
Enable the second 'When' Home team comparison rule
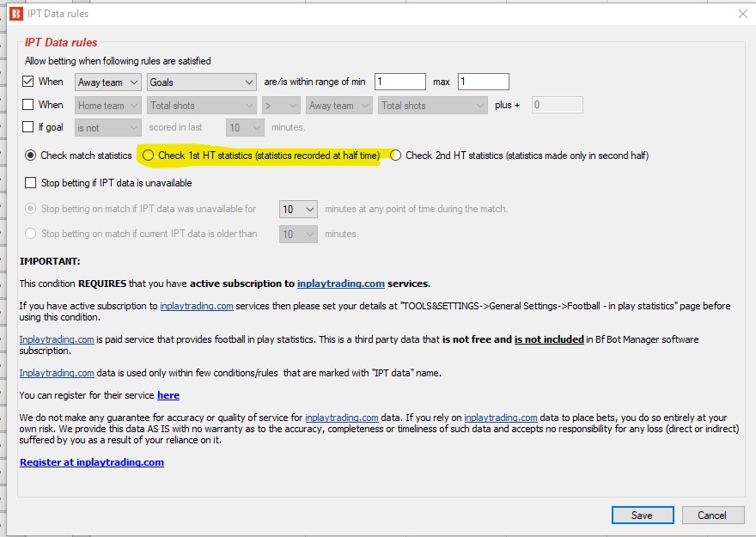(28, 104)
